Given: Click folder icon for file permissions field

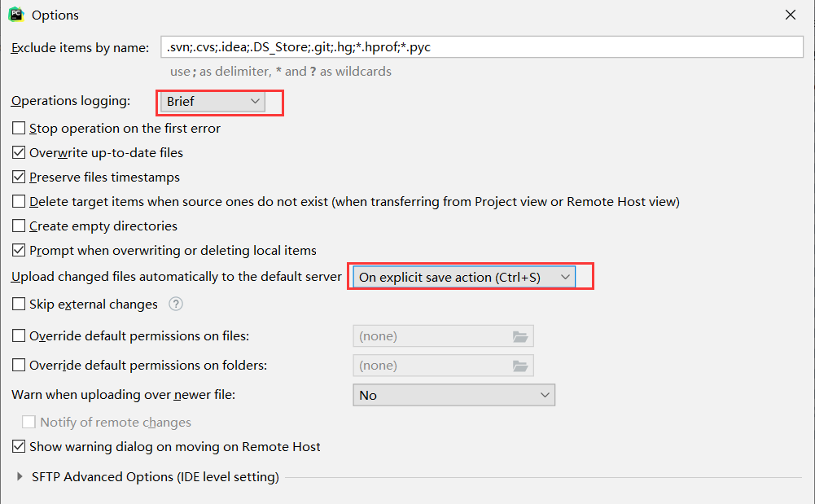Looking at the screenshot, I should (520, 336).
